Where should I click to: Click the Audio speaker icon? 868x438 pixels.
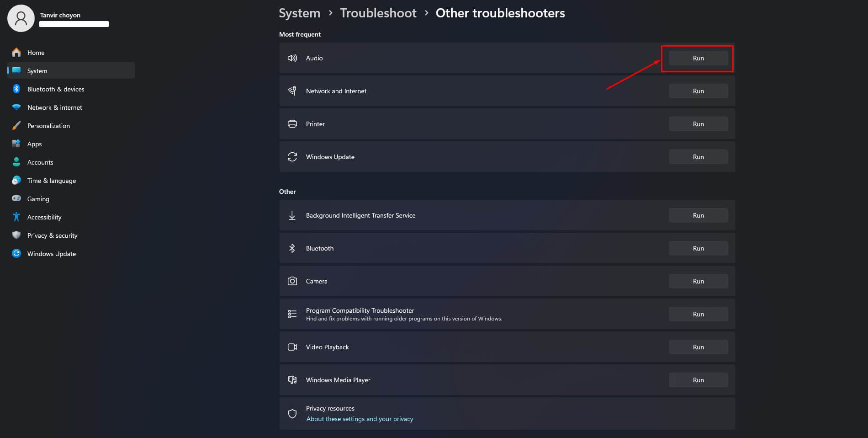[x=292, y=58]
